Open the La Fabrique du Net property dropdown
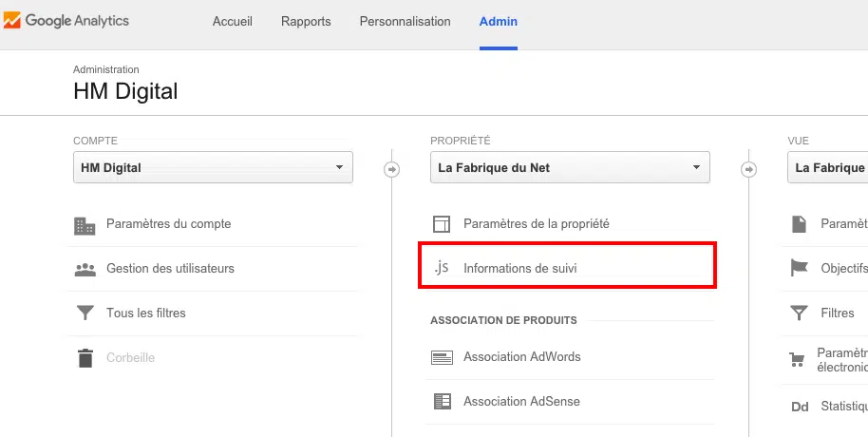The height and width of the screenshot is (437, 868). click(570, 168)
